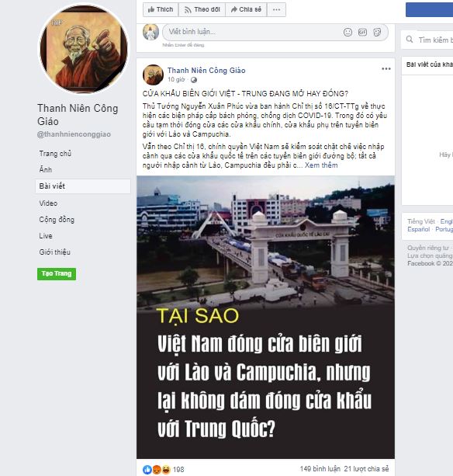
Task: Click the search magnifier icon
Action: pyautogui.click(x=410, y=40)
